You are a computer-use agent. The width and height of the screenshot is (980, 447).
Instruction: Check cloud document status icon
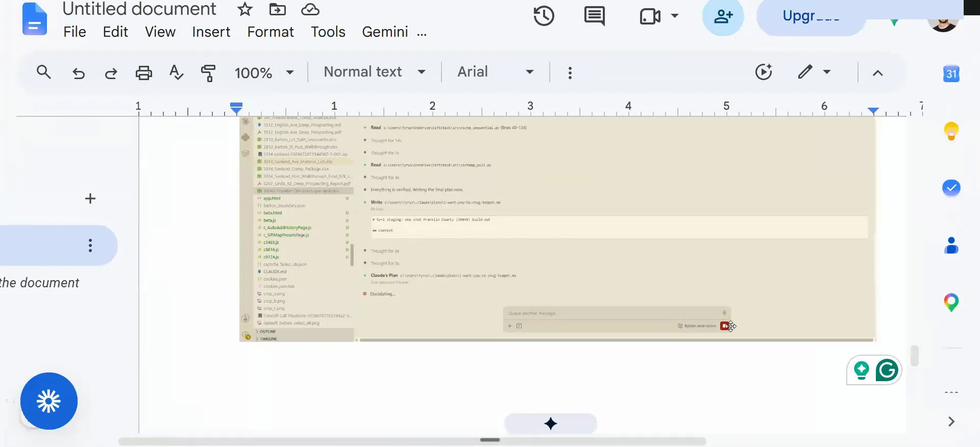[310, 9]
